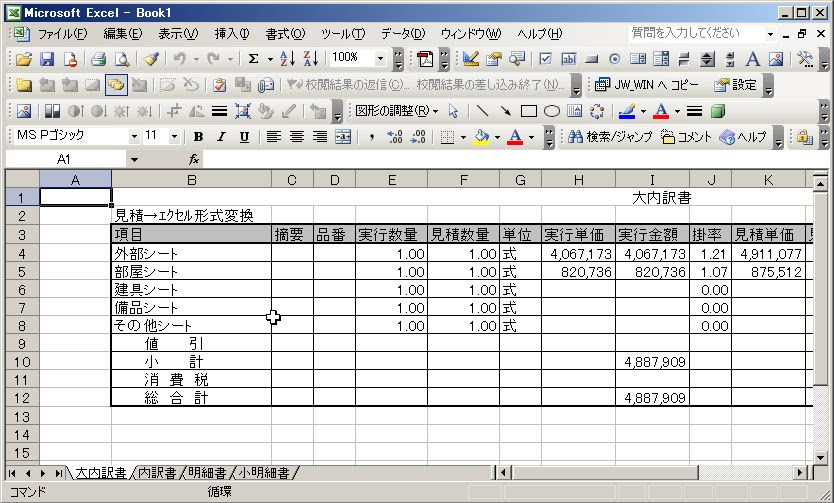Click View Code magnifier icon
This screenshot has height=503, width=834.
tap(516, 59)
